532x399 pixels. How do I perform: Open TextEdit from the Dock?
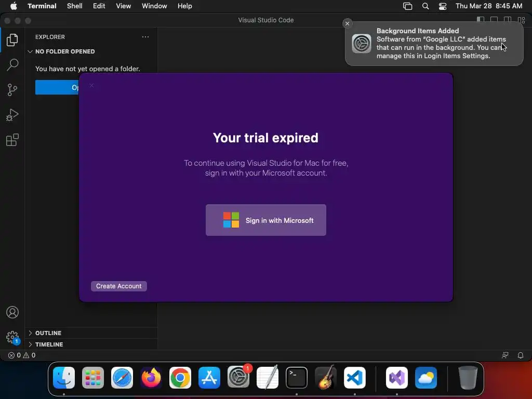(268, 377)
